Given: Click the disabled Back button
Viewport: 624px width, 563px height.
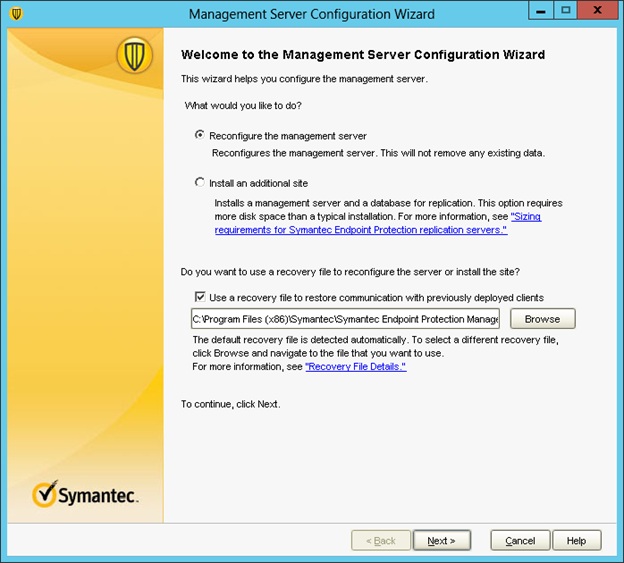Looking at the screenshot, I should click(381, 541).
